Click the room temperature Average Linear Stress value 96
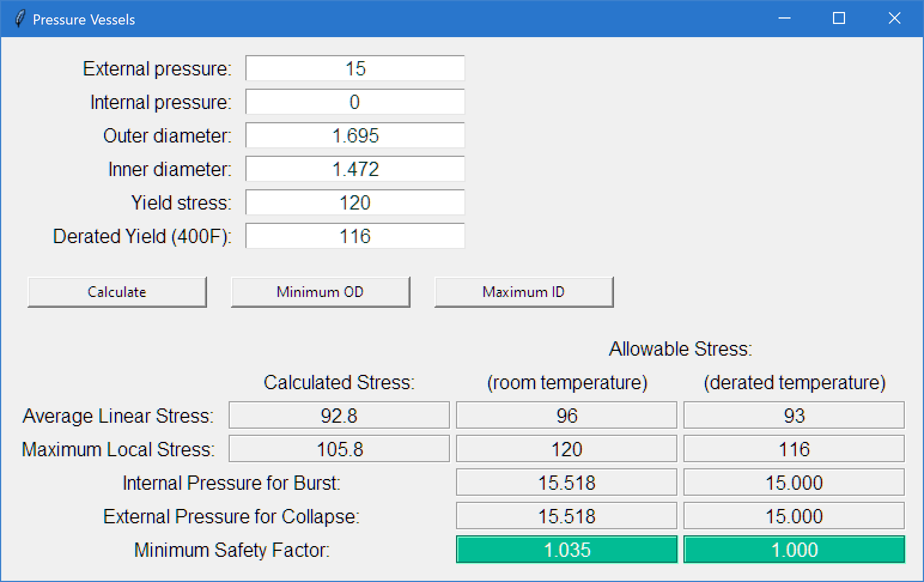Image resolution: width=924 pixels, height=582 pixels. coord(567,416)
